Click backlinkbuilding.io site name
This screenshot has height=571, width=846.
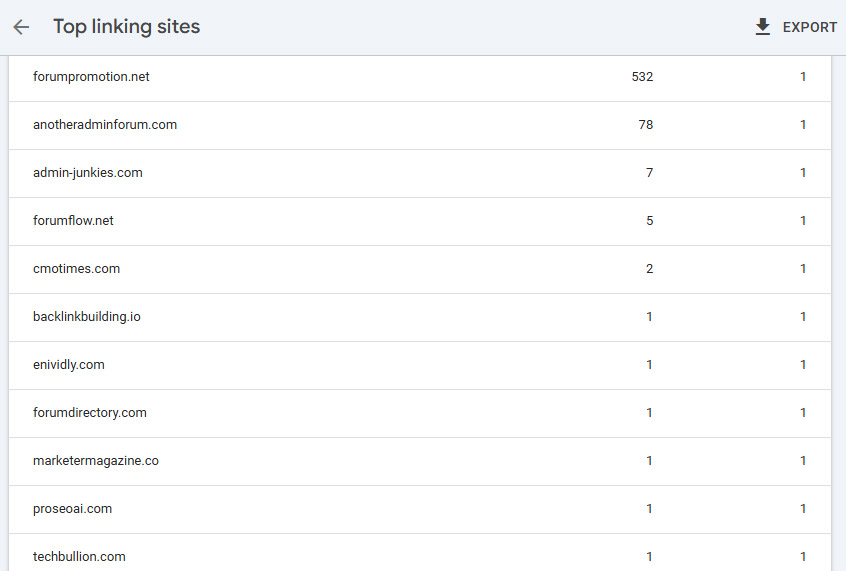pos(87,317)
